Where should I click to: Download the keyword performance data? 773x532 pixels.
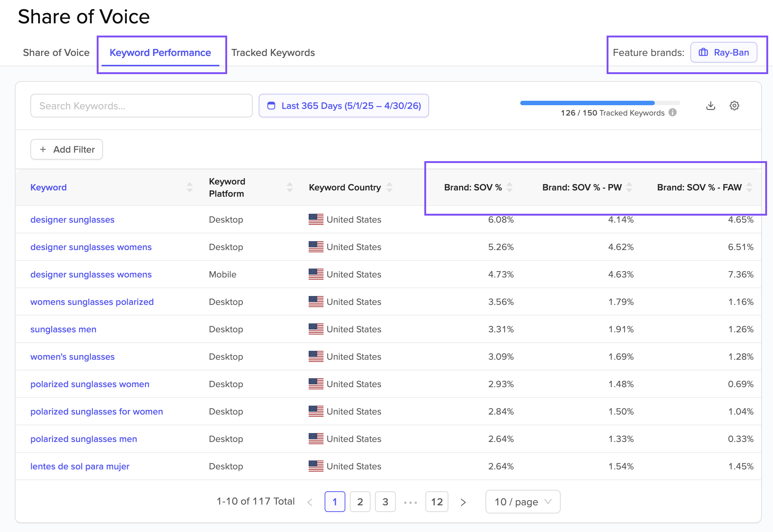[710, 106]
